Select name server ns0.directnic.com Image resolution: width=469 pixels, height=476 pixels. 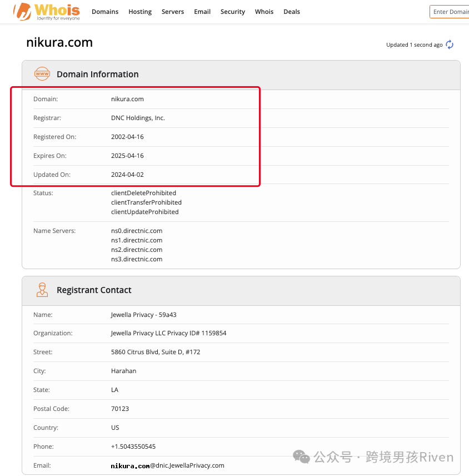(137, 231)
